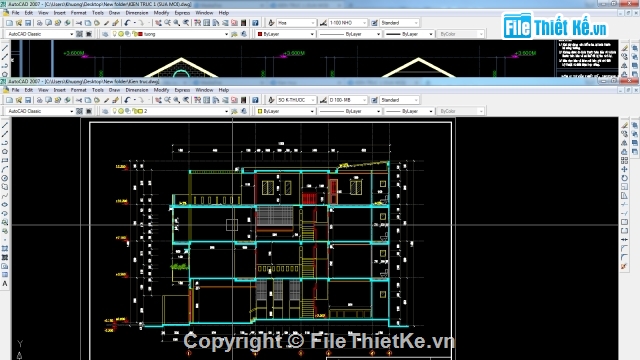This screenshot has width=640, height=360.
Task: Click Copy icon in Kien truc window
Action: (x=88, y=100)
